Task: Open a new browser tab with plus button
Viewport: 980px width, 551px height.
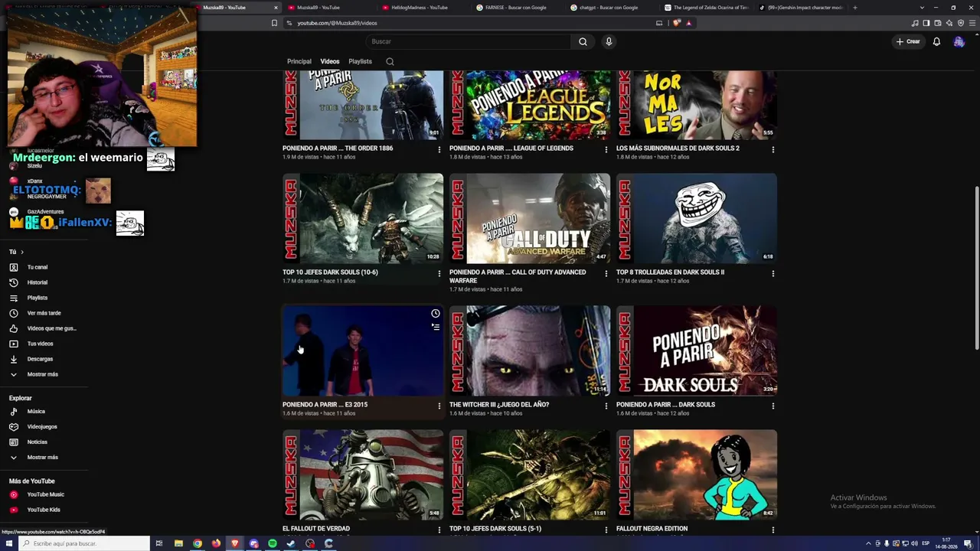Action: click(854, 8)
